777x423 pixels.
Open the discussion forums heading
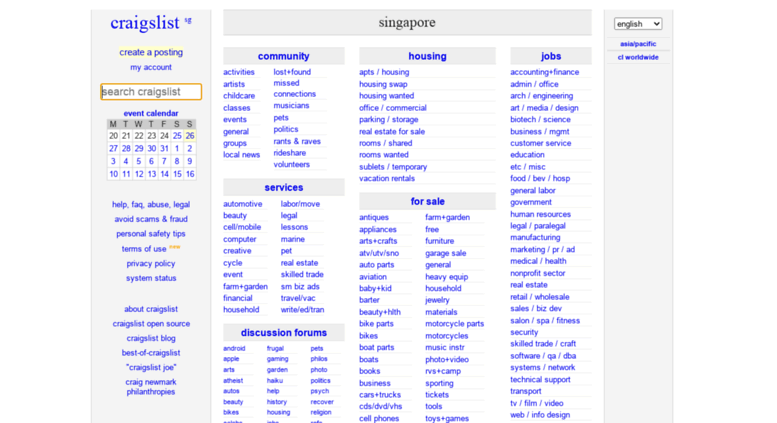tap(283, 332)
